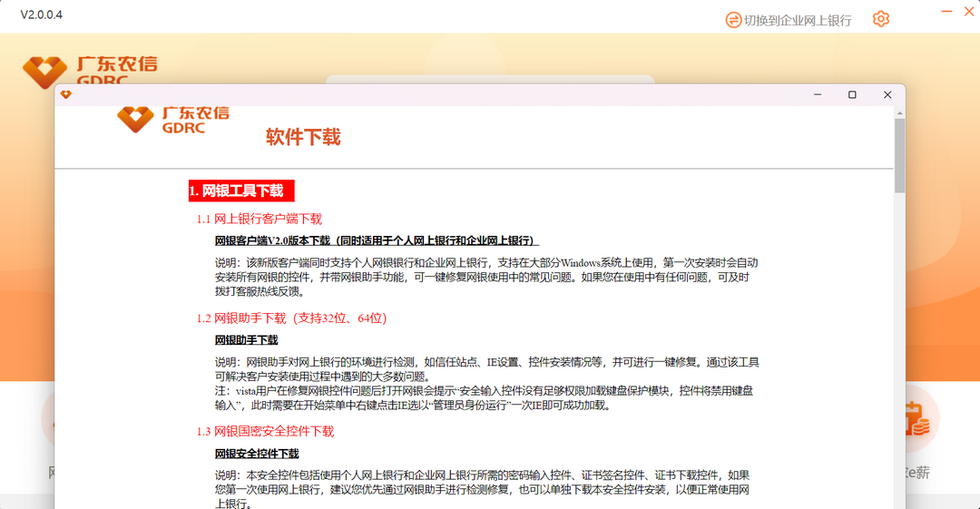Click the switch icon beside 切换到企业网上银行
This screenshot has width=980, height=509.
click(733, 20)
